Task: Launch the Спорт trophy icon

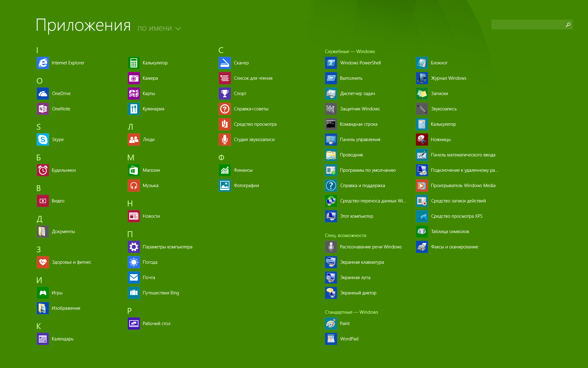Action: pyautogui.click(x=225, y=94)
